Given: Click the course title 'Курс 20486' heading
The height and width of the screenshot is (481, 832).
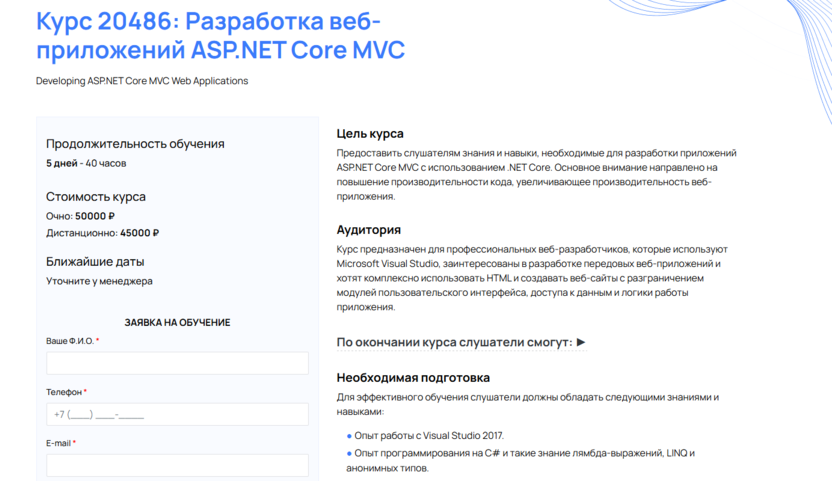Looking at the screenshot, I should click(220, 36).
